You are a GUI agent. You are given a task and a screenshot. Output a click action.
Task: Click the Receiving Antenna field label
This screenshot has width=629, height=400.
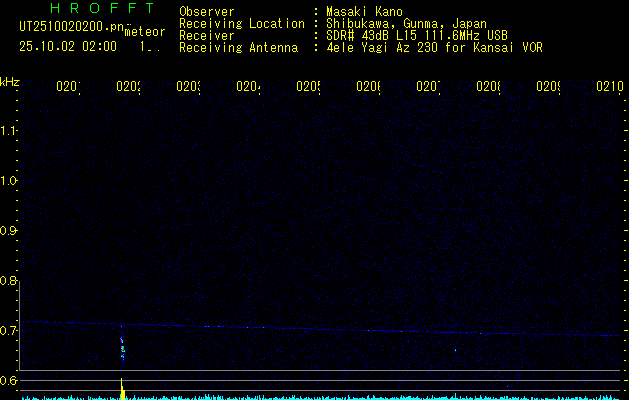[238, 47]
